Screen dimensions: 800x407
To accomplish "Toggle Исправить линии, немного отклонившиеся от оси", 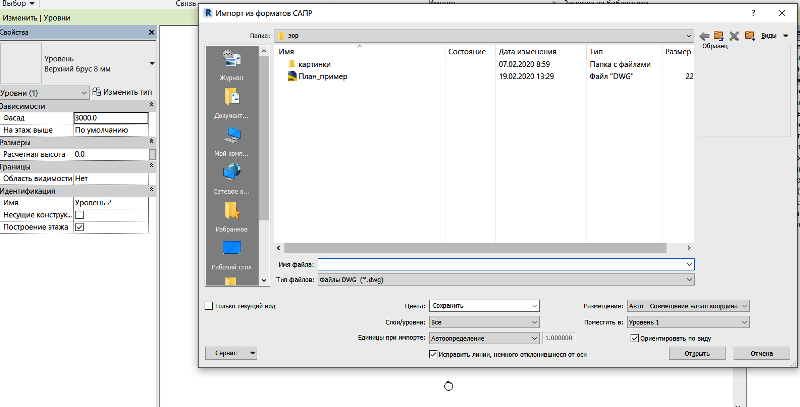I will coord(433,353).
